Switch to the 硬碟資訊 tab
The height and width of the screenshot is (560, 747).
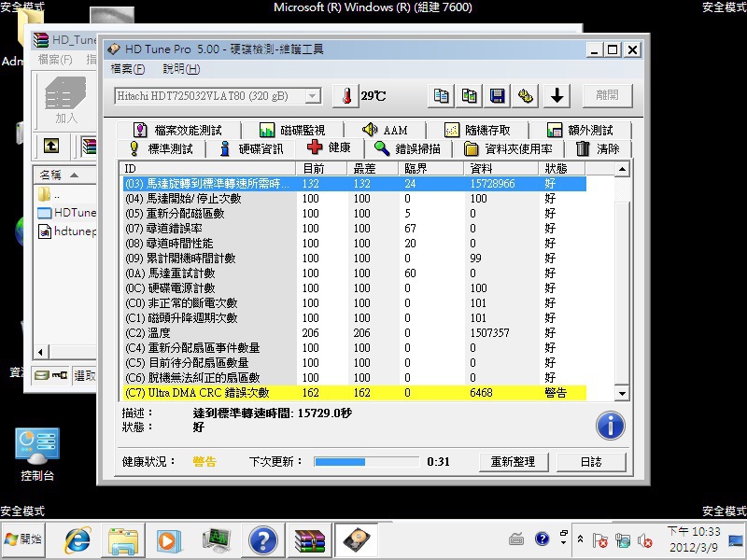click(x=251, y=149)
